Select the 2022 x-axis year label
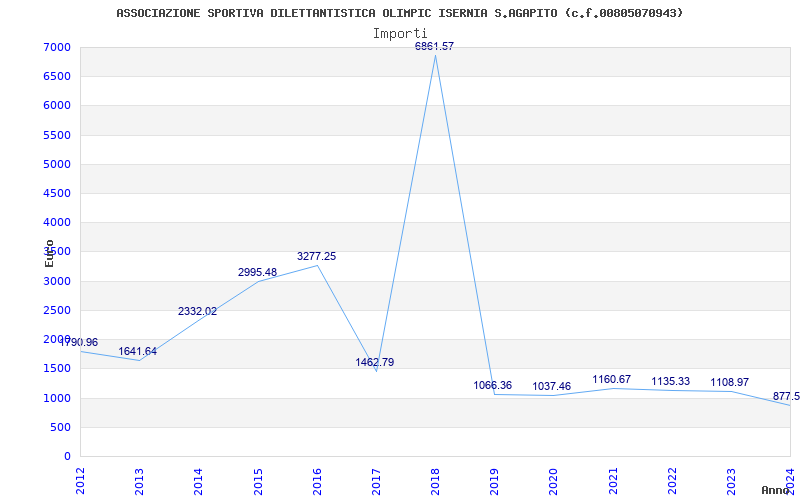 [672, 481]
